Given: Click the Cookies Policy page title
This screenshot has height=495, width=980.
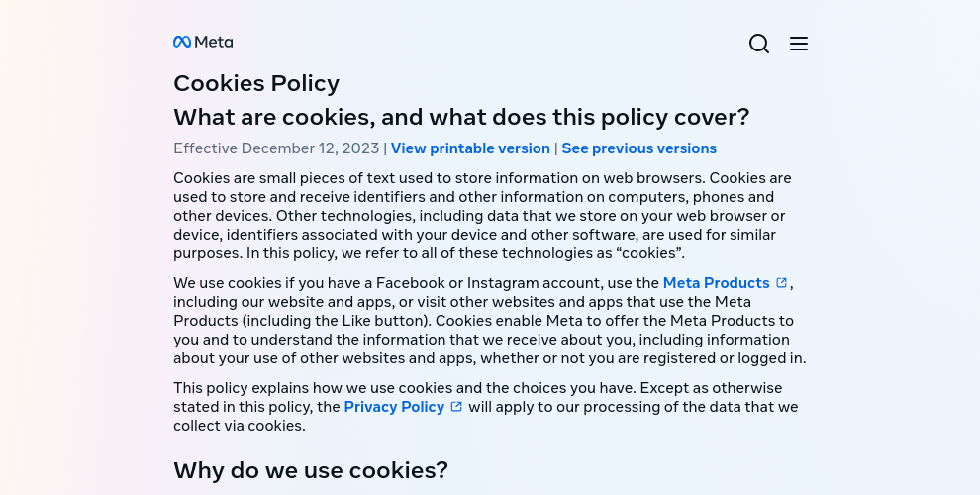Looking at the screenshot, I should (256, 83).
